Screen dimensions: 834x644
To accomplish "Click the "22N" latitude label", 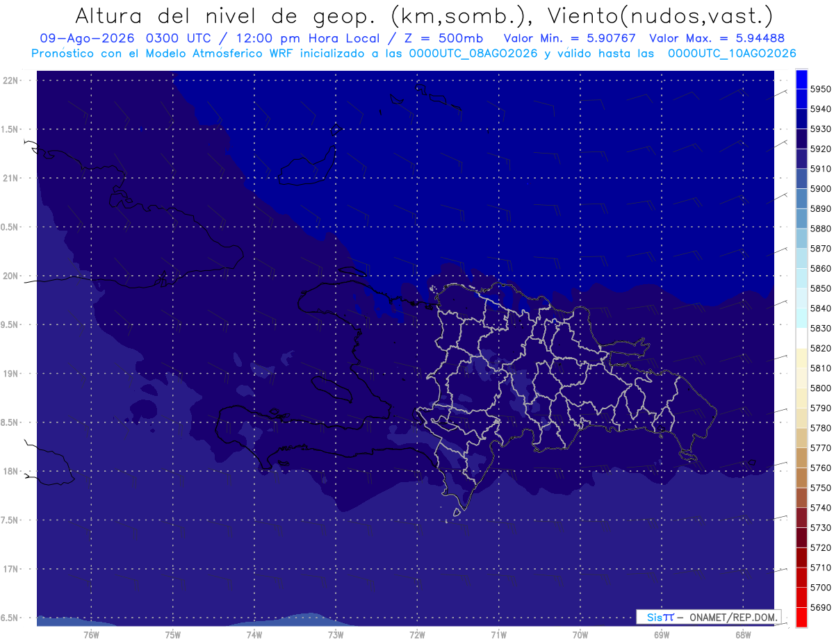I will [x=10, y=80].
